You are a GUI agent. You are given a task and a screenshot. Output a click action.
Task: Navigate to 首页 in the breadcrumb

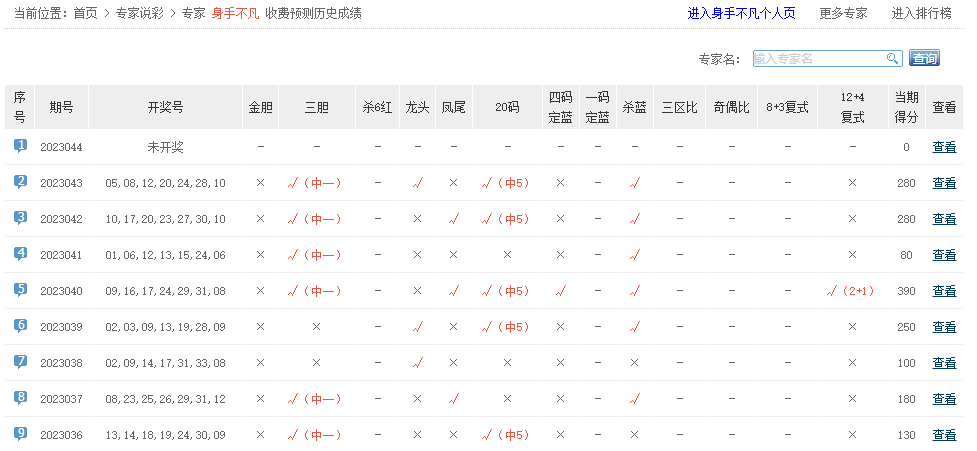pos(86,14)
